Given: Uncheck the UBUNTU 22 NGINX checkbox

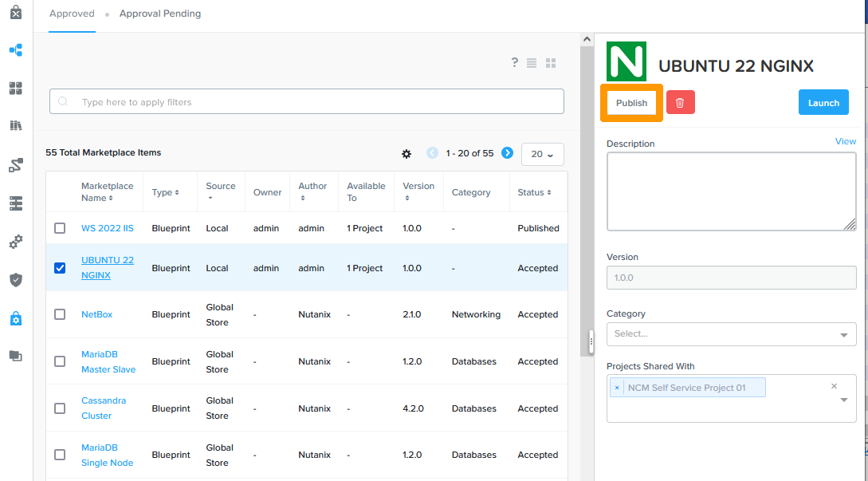Looking at the screenshot, I should pos(60,268).
